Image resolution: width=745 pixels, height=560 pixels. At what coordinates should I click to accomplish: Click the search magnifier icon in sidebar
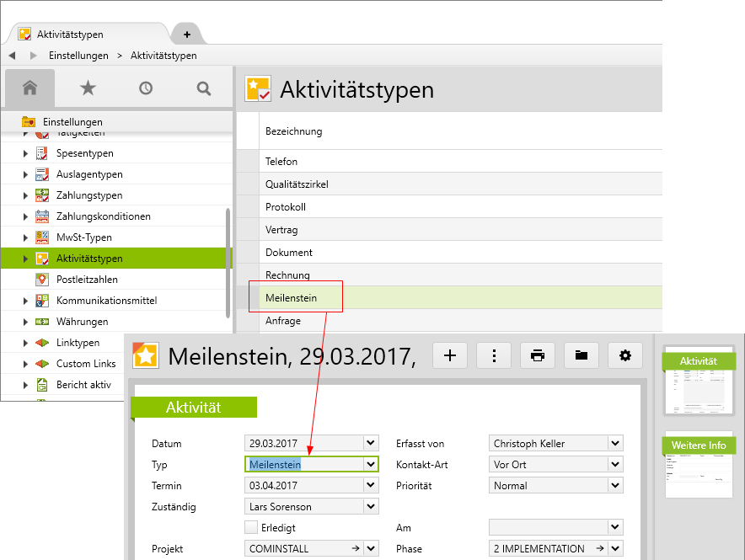[x=203, y=88]
